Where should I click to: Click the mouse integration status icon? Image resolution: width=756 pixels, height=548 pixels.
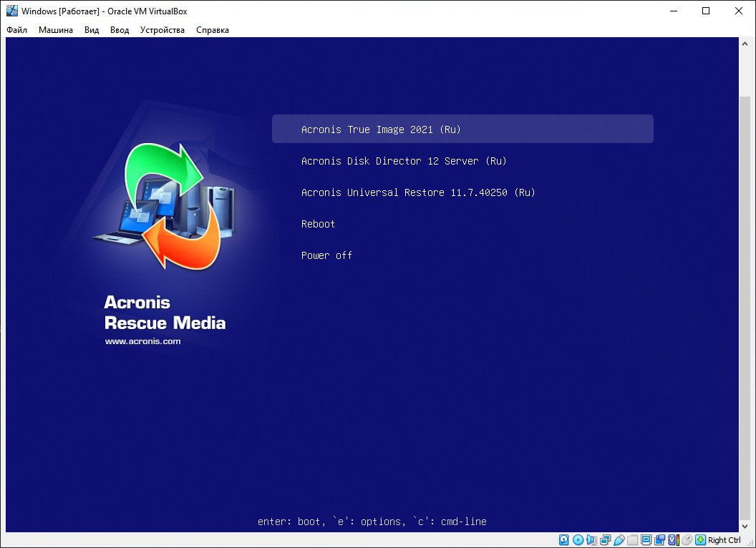687,540
